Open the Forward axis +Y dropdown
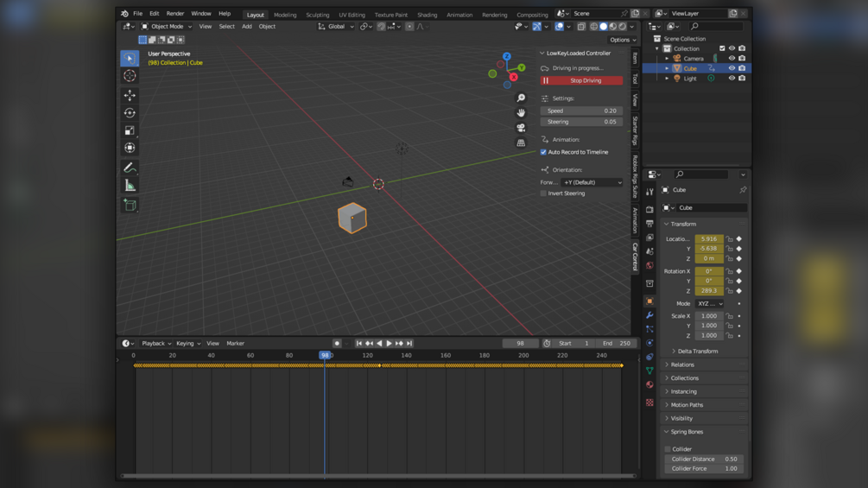Screen dimensions: 868x488 click(592, 182)
